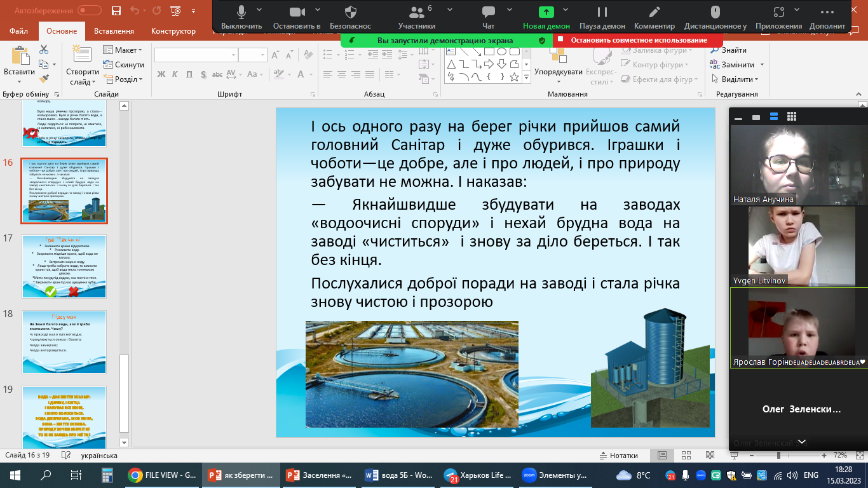The width and height of the screenshot is (868, 488).
Task: Click the zoom slider in status bar
Action: coord(778,456)
